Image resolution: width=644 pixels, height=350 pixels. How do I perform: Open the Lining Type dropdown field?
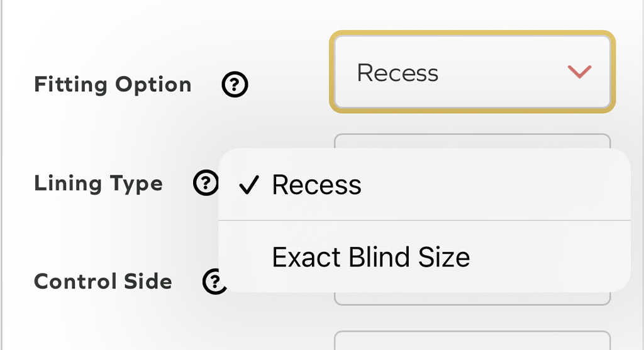472,141
